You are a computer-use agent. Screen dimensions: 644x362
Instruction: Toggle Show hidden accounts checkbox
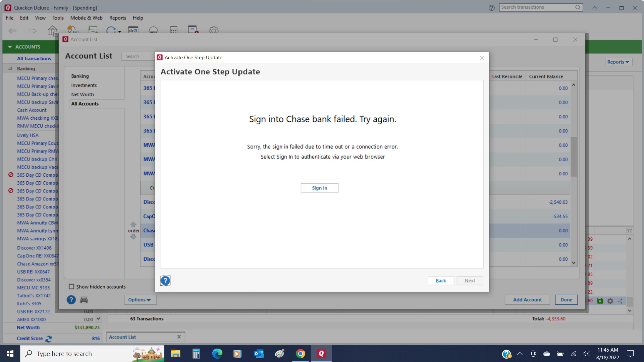[71, 287]
